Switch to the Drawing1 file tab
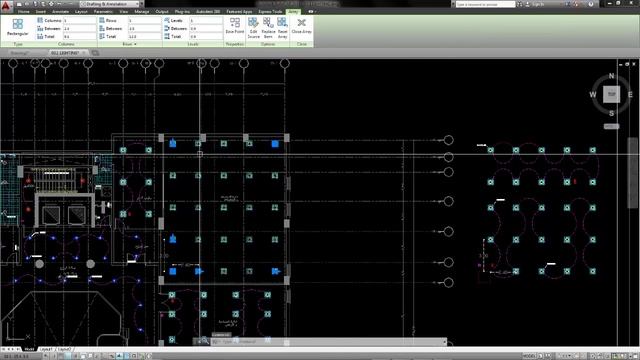Viewport: 640px width, 360px height. point(20,53)
